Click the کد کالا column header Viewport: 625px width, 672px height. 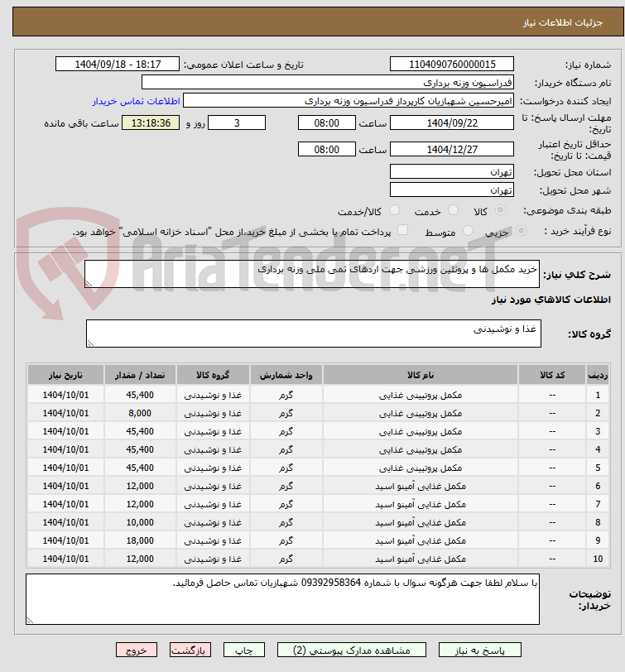[x=551, y=375]
